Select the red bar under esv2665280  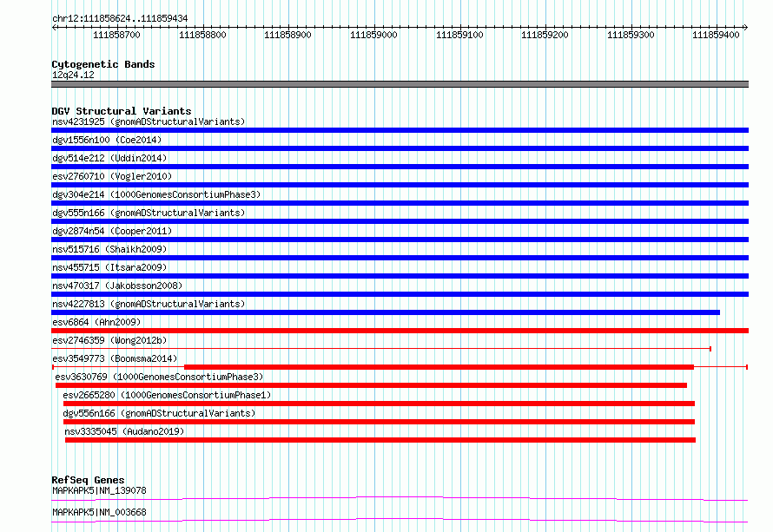pos(379,404)
